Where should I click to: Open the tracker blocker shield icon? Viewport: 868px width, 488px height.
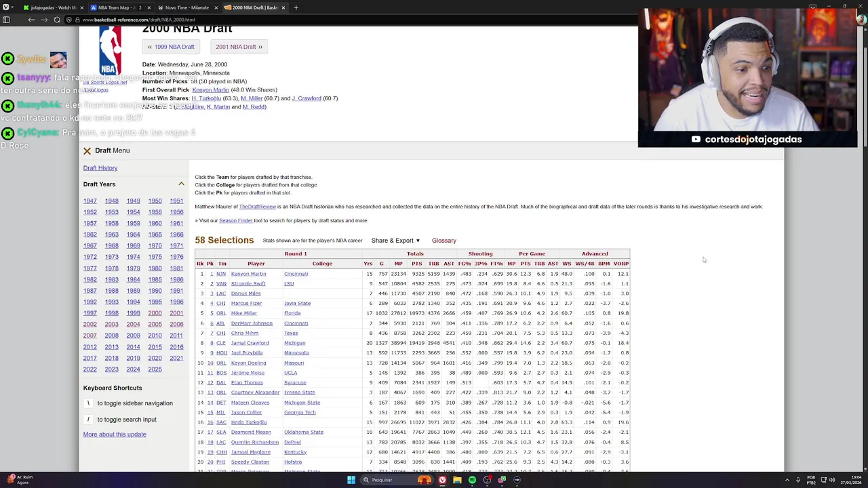(68, 20)
